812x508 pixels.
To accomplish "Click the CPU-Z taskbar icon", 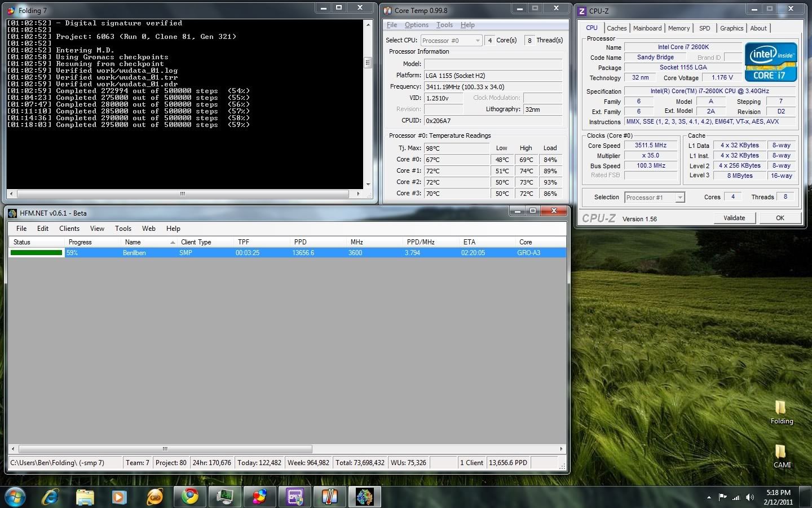I will click(x=295, y=497).
